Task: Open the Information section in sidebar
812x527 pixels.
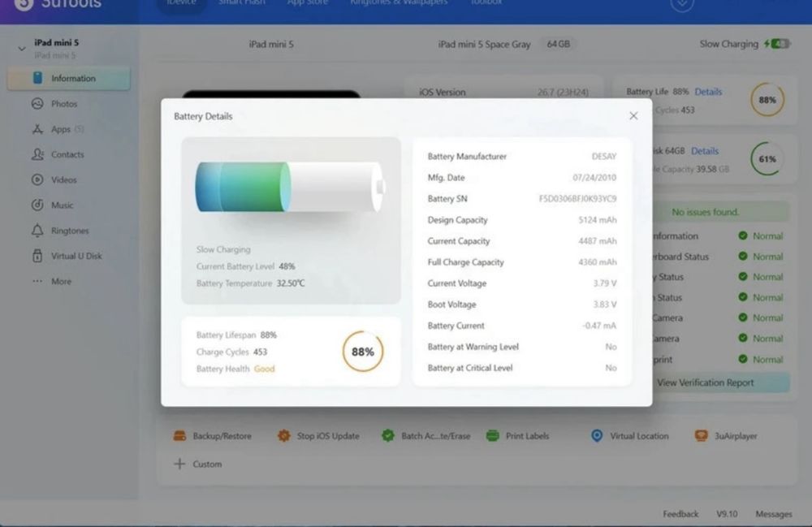Action: point(69,78)
